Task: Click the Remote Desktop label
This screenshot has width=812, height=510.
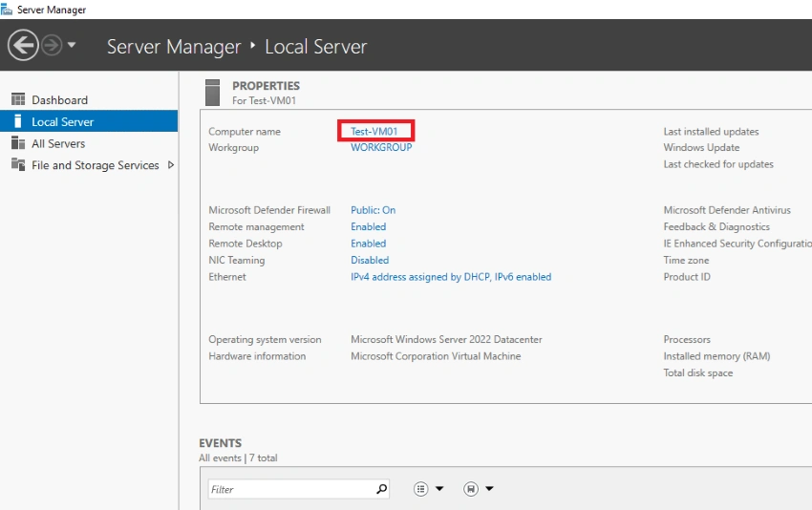Action: pos(245,243)
